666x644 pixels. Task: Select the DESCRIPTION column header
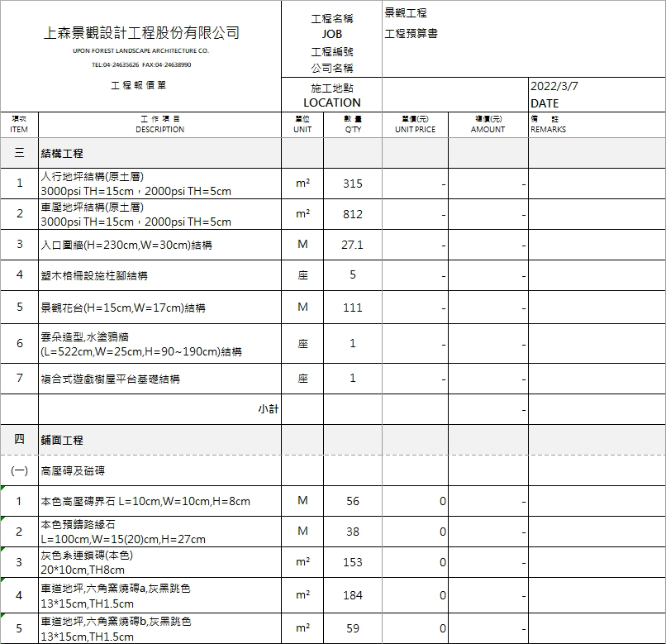pyautogui.click(x=159, y=124)
